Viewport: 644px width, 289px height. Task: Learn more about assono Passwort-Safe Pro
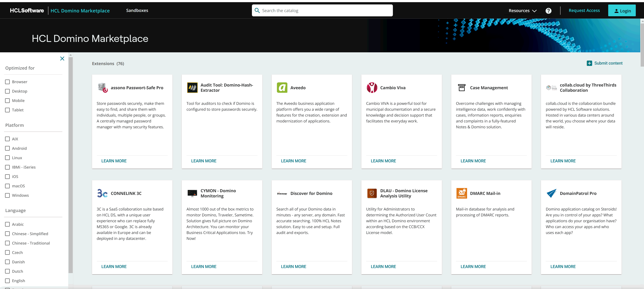click(x=114, y=161)
